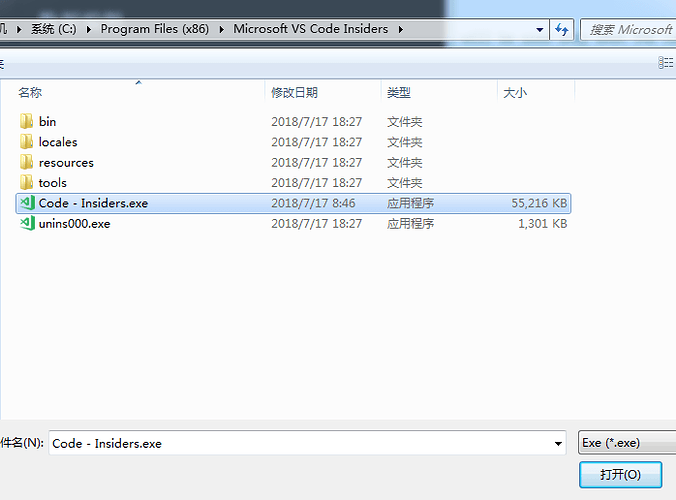Navigate to 系统 (C:) in breadcrumb

click(53, 29)
